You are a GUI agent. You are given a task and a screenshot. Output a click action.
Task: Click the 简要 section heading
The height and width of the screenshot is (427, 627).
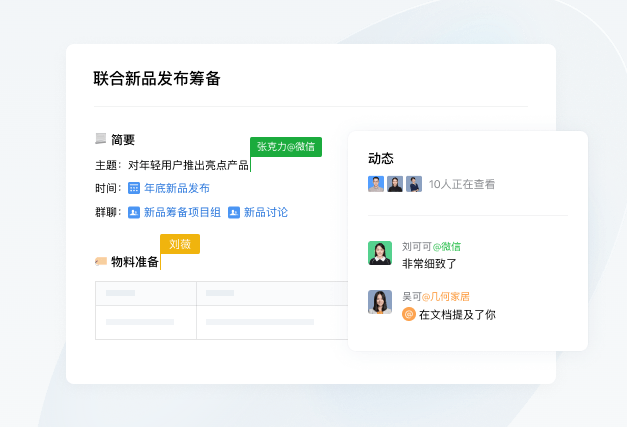[123, 140]
